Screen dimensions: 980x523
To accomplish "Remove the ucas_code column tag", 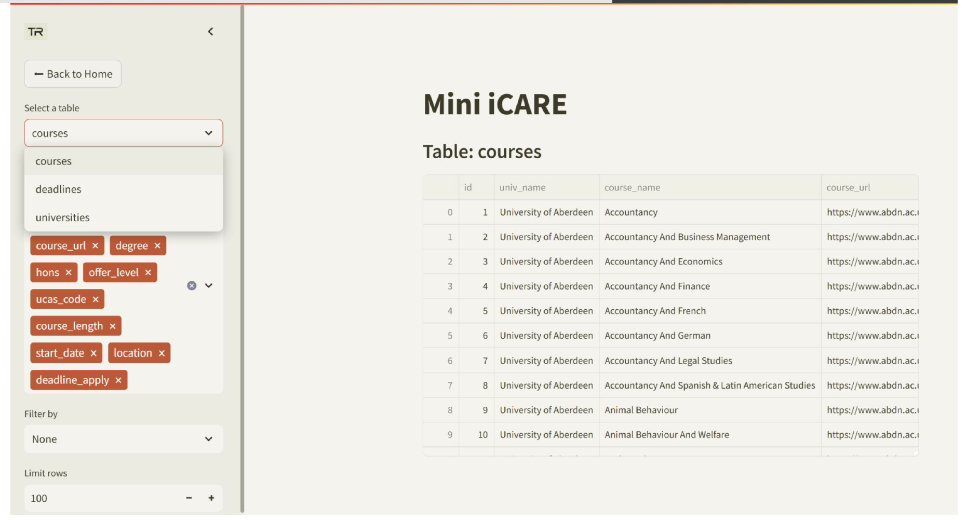I will tap(96, 300).
